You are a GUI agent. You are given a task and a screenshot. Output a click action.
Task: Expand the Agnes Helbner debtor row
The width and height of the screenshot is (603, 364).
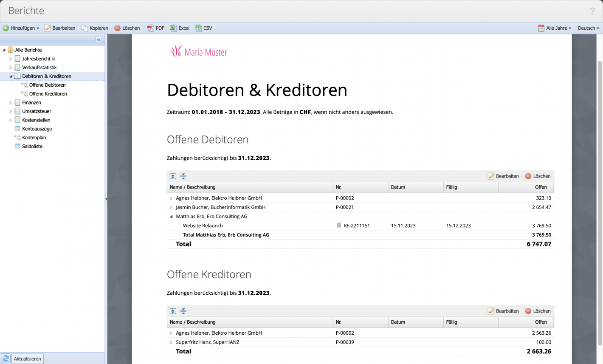tap(171, 198)
